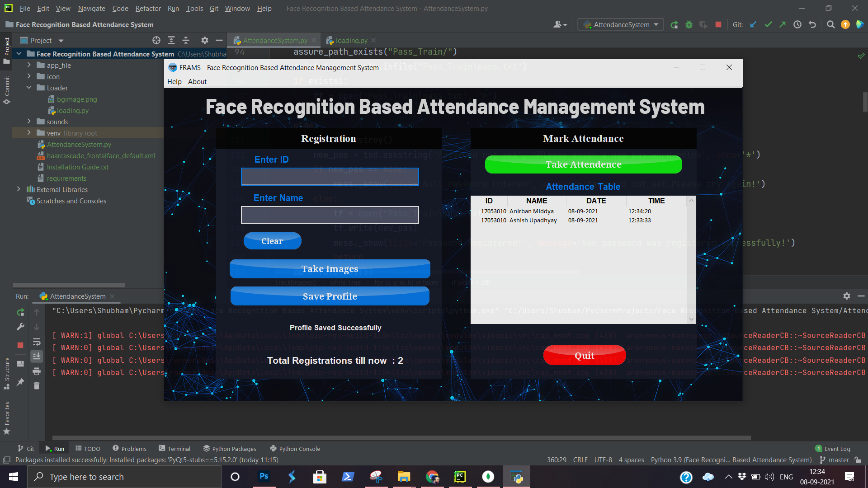Click the red Quit button

(x=585, y=356)
